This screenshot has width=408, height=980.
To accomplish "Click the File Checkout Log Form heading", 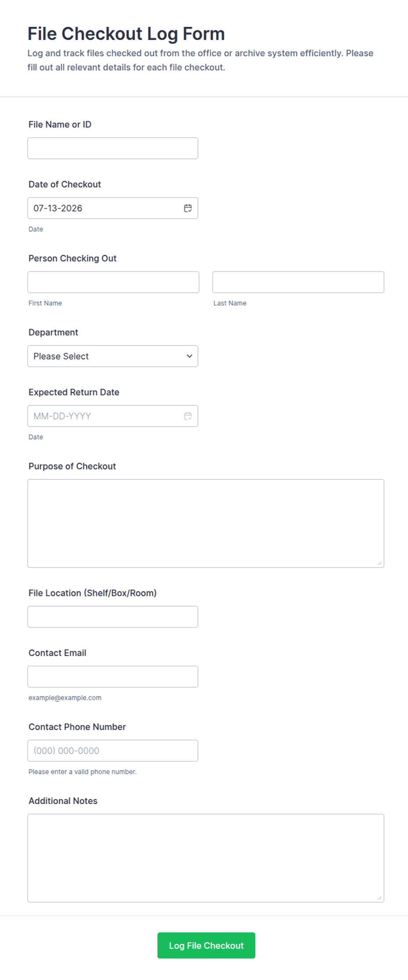I will 126,34.
